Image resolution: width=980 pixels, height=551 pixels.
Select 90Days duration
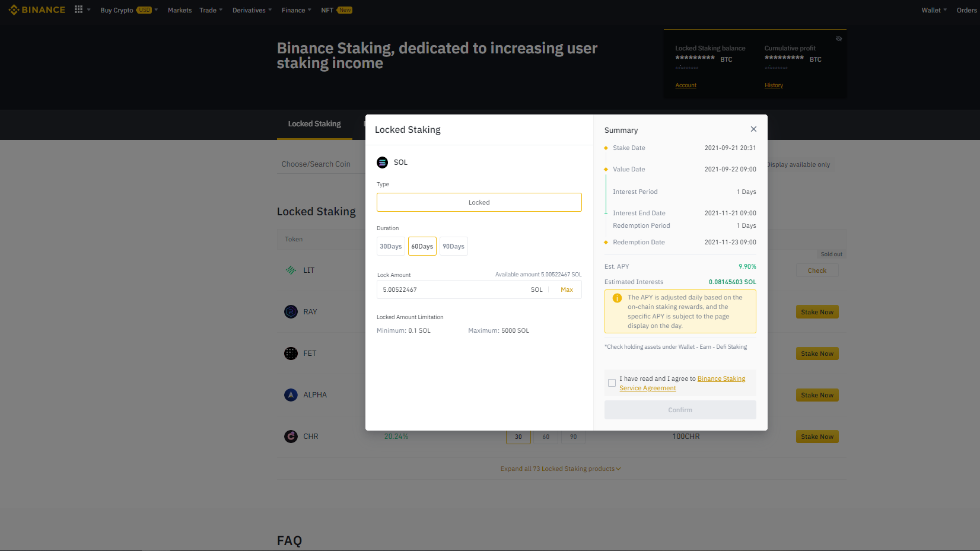click(x=454, y=247)
